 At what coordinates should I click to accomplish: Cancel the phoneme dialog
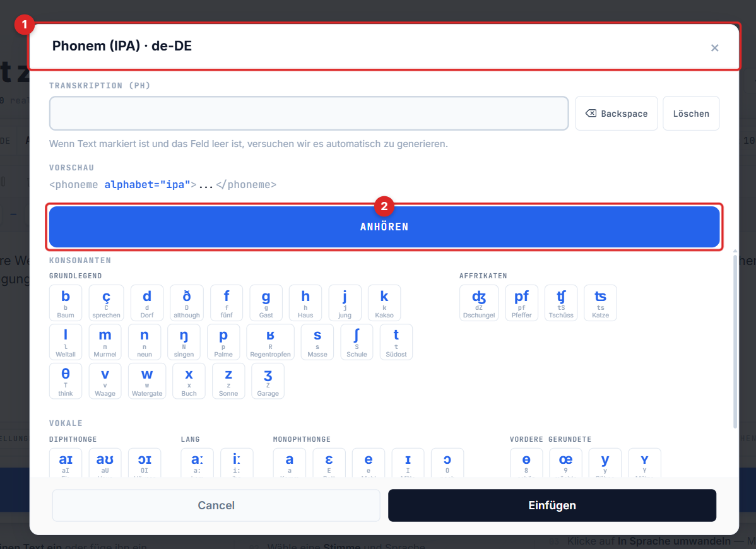(x=216, y=505)
